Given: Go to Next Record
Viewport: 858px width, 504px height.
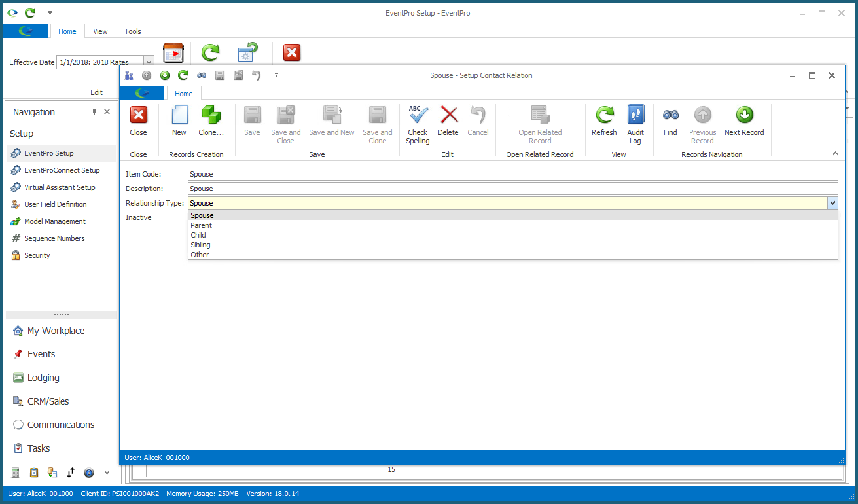Looking at the screenshot, I should (x=744, y=121).
